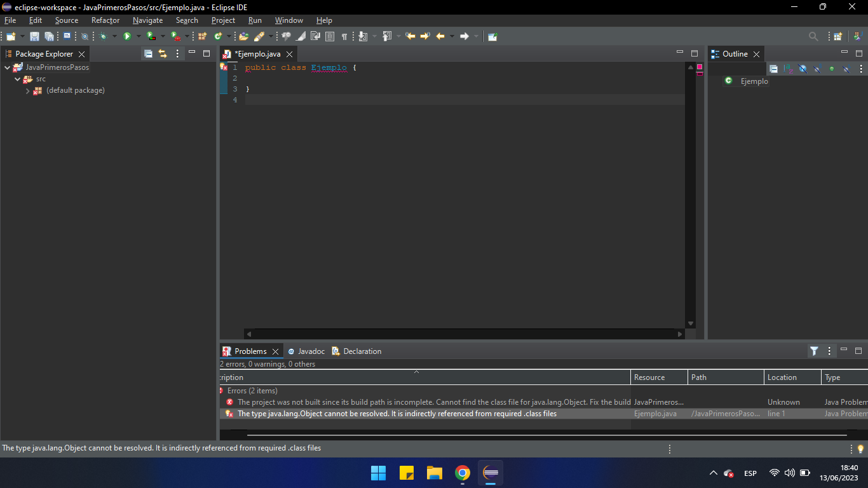Open the File menu
868x488 pixels.
click(10, 20)
